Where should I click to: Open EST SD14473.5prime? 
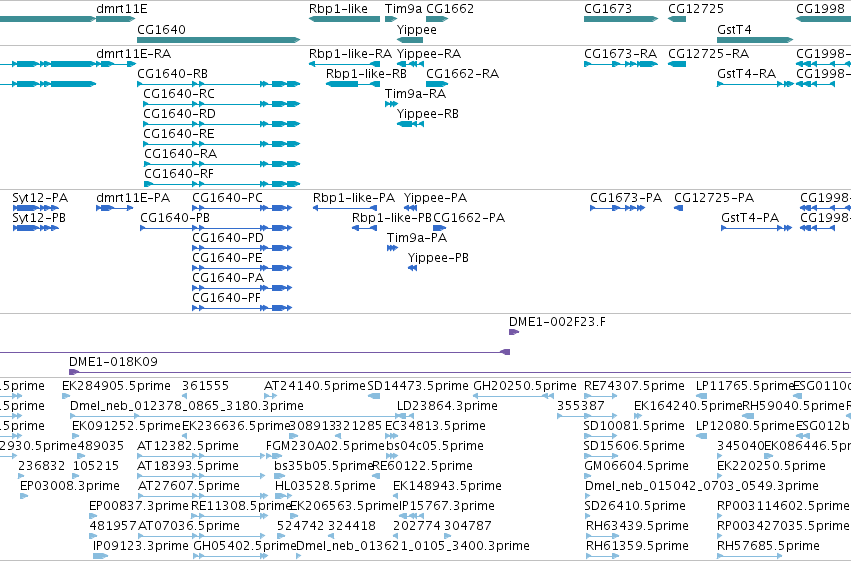418,386
